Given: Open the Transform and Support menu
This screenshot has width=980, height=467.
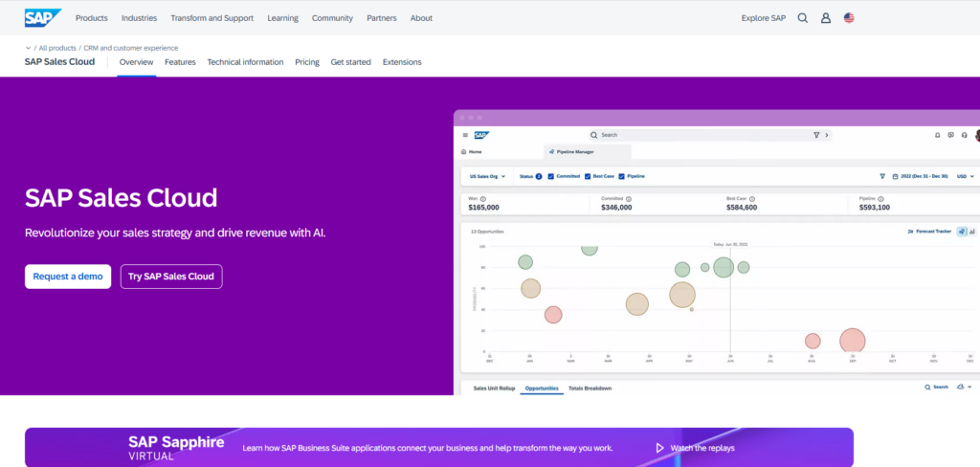Looking at the screenshot, I should point(212,18).
